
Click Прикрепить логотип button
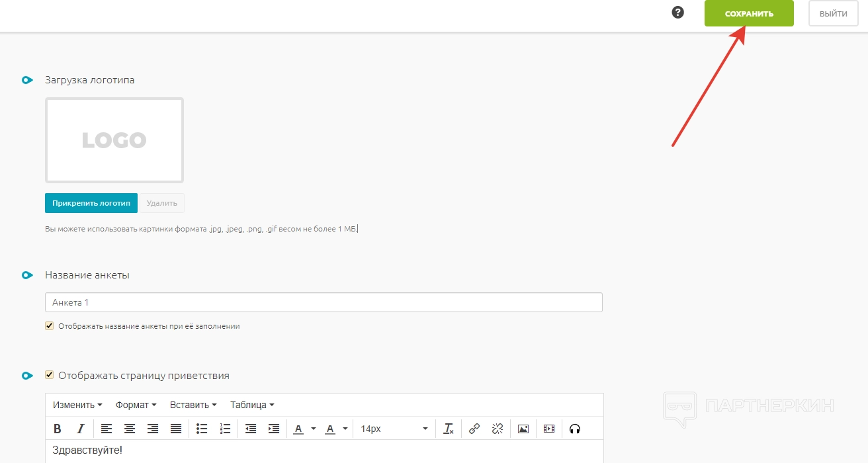pyautogui.click(x=91, y=203)
